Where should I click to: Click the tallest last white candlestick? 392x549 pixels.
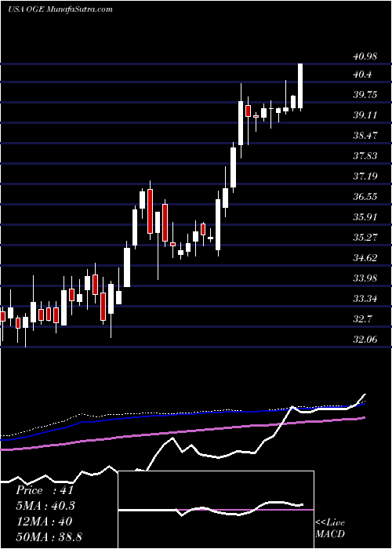(300, 86)
